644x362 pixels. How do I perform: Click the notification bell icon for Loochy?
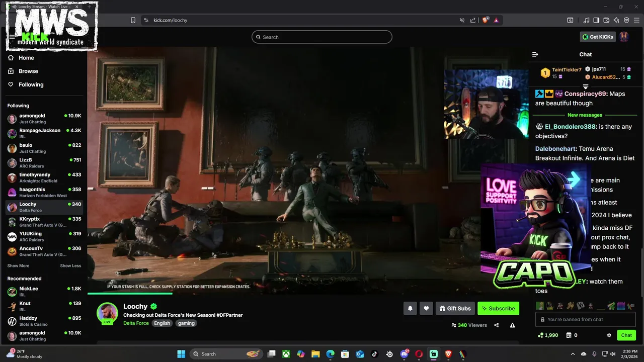[410, 308]
